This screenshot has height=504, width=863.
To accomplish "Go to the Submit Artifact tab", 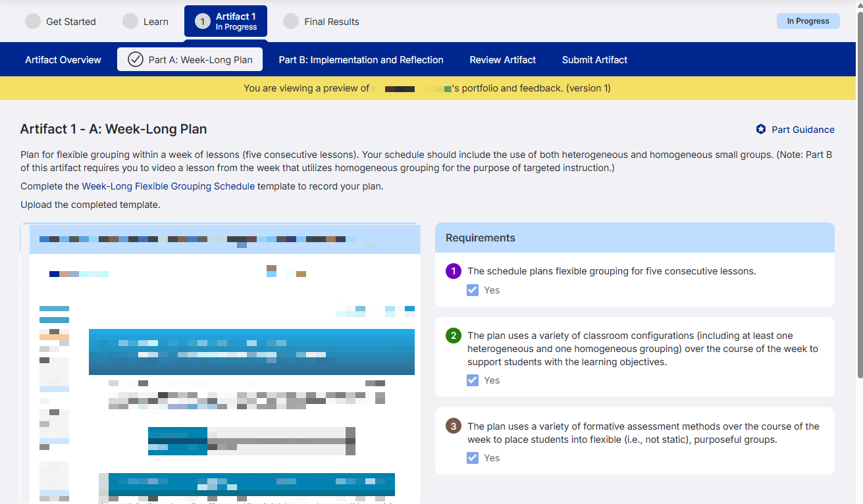I will point(594,60).
